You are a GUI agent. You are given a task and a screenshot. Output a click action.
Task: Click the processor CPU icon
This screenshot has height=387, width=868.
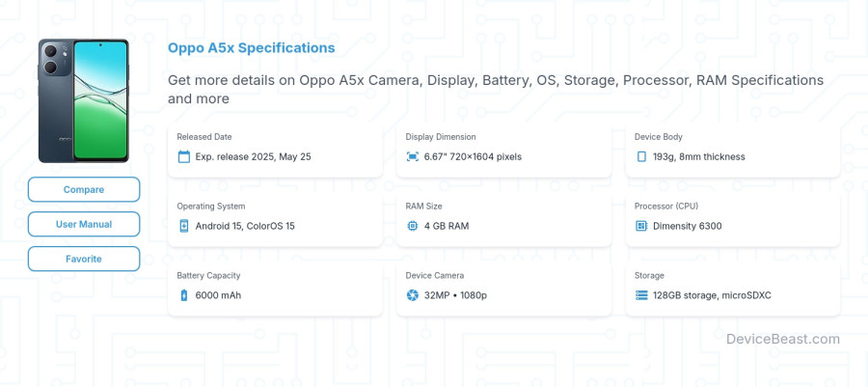(641, 226)
